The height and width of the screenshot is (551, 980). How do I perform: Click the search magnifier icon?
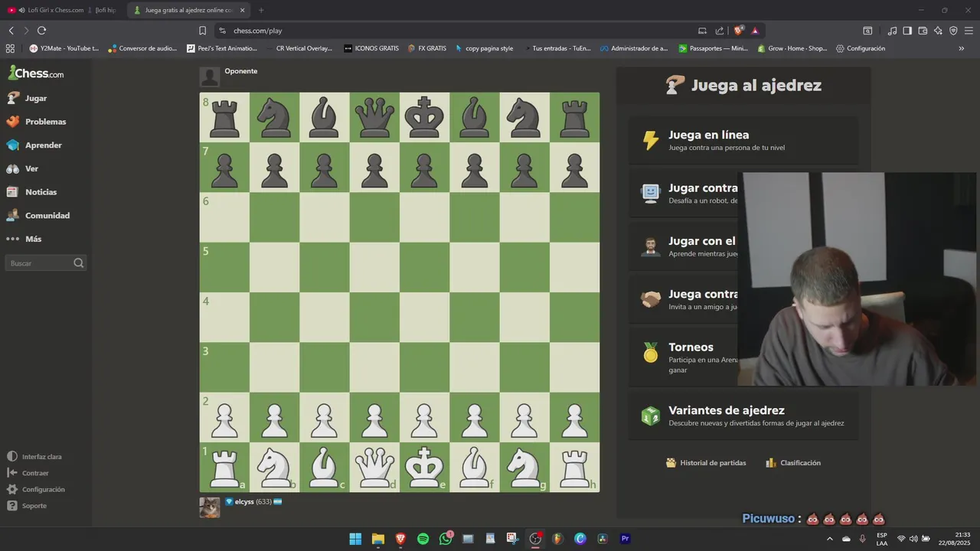pos(78,263)
